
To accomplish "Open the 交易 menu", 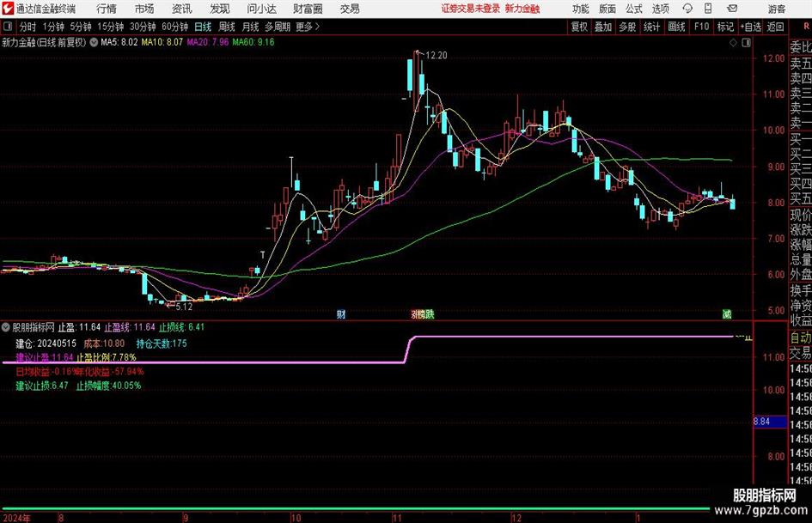I will [350, 9].
